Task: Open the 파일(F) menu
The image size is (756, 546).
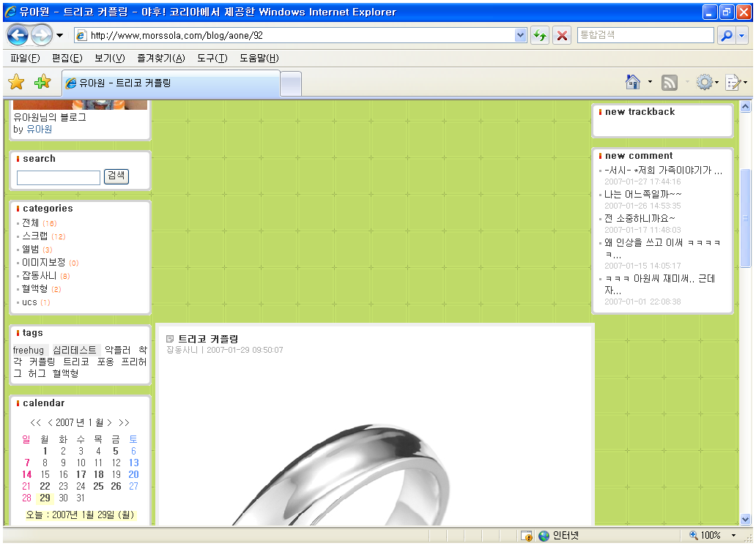Action: click(25, 59)
